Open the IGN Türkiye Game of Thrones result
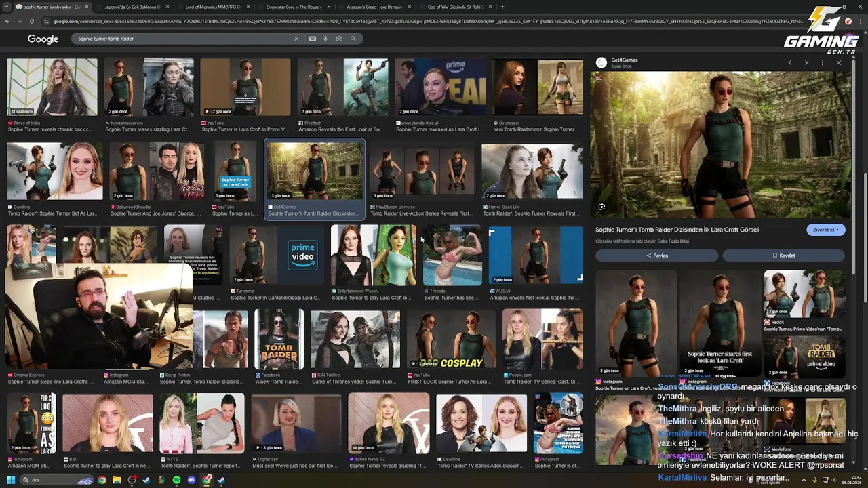868x488 pixels. coord(353,382)
